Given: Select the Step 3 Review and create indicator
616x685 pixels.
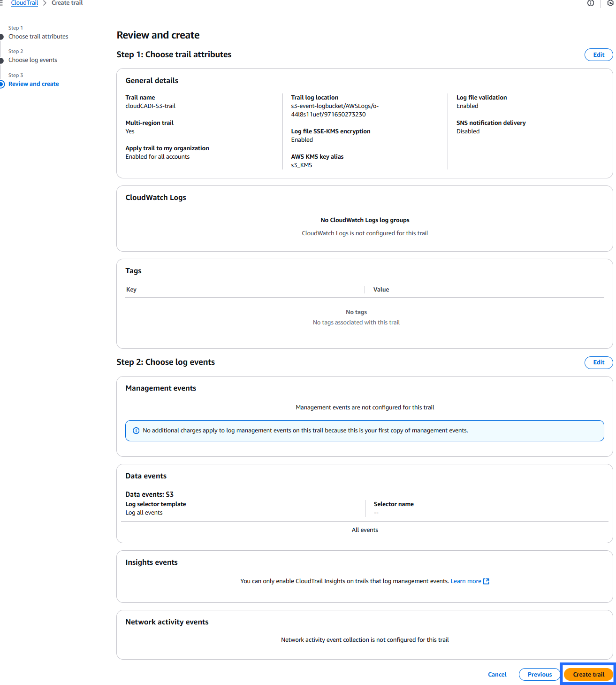Looking at the screenshot, I should click(x=2, y=84).
